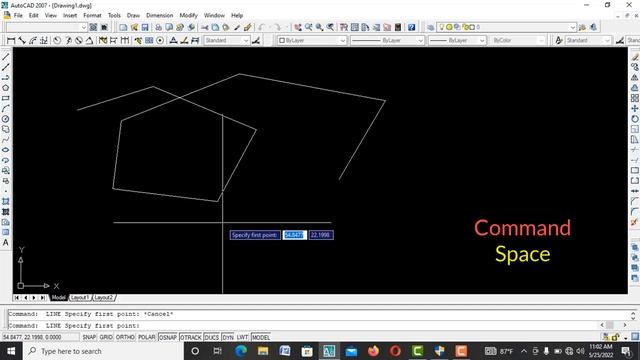The width and height of the screenshot is (640, 360).
Task: Select the Spline draw tool
Action: (6, 140)
